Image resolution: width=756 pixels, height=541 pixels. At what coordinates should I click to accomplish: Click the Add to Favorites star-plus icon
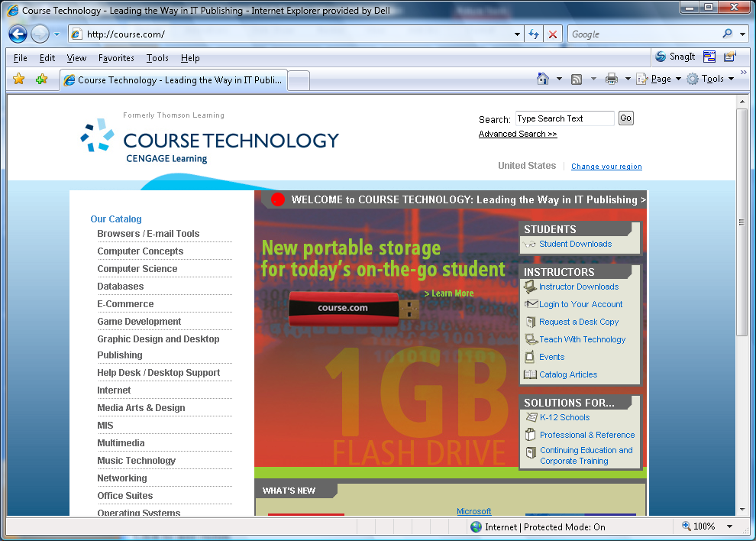(41, 79)
